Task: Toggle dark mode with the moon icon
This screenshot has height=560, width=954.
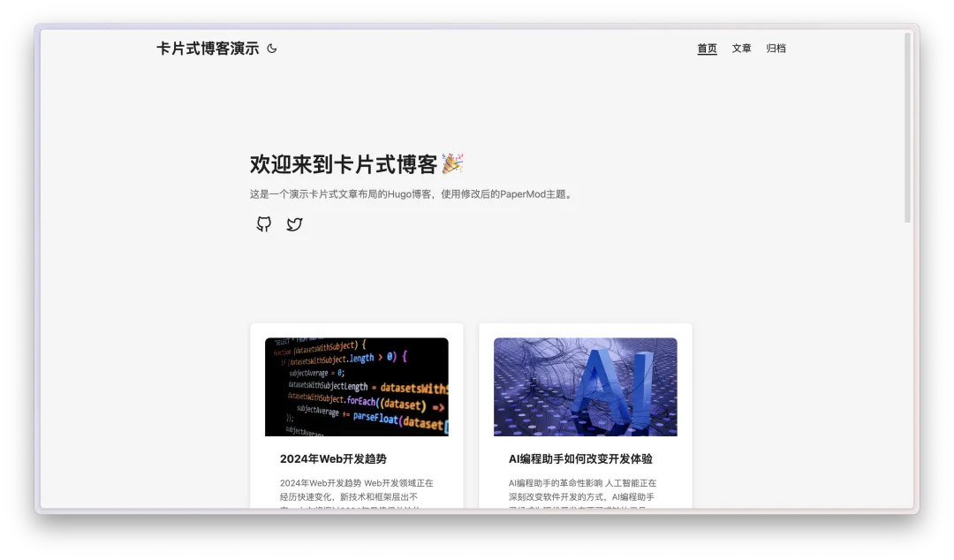Action: tap(272, 49)
